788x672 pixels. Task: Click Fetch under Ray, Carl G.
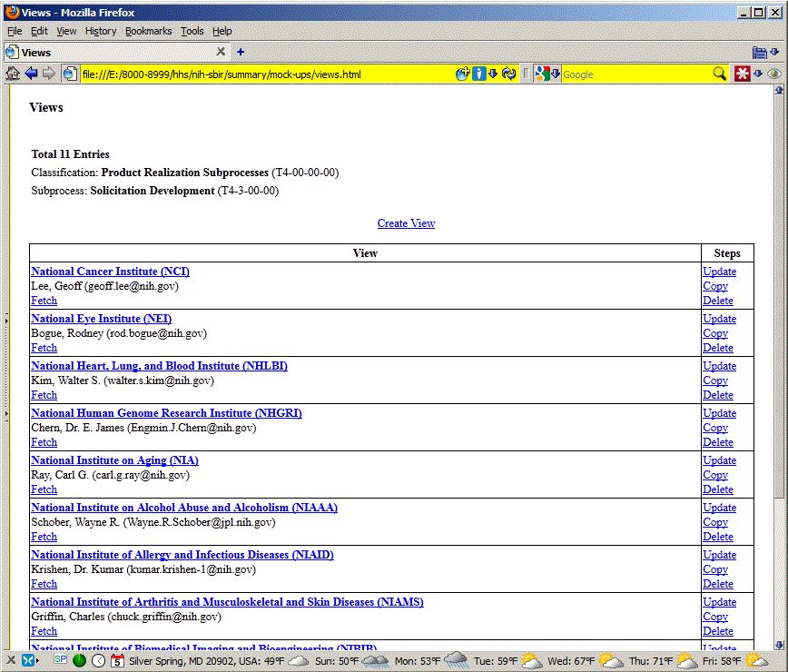[x=44, y=489]
